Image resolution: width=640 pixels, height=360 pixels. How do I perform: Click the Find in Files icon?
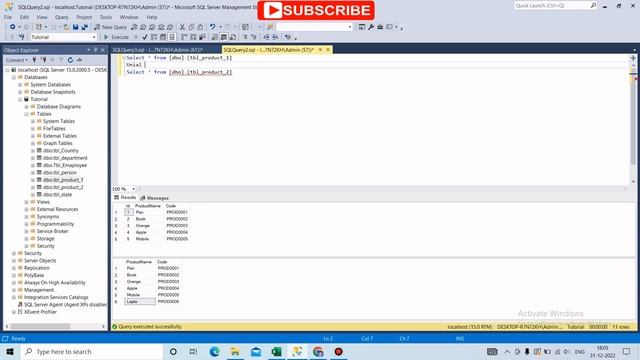(x=270, y=27)
